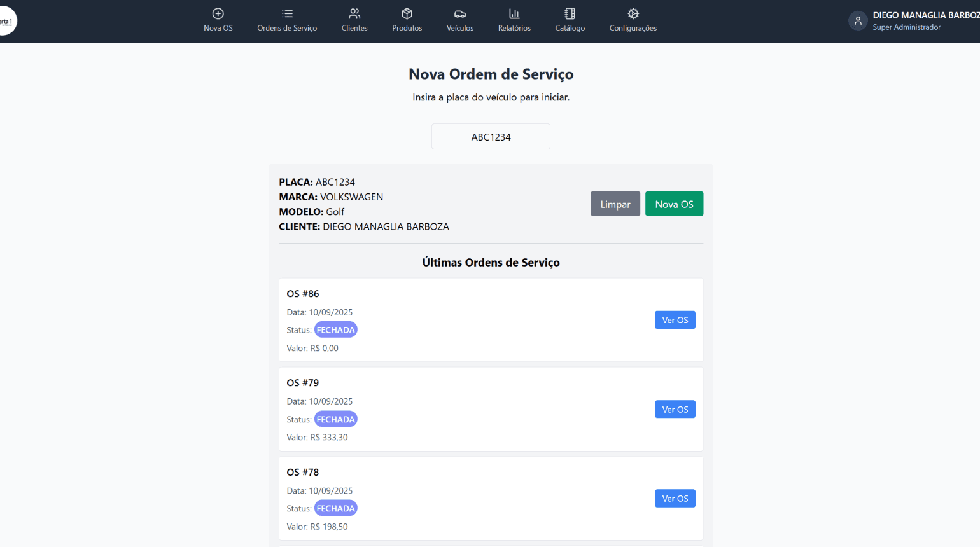Image resolution: width=980 pixels, height=547 pixels.
Task: Click the Relatórios menu label
Action: coord(514,28)
